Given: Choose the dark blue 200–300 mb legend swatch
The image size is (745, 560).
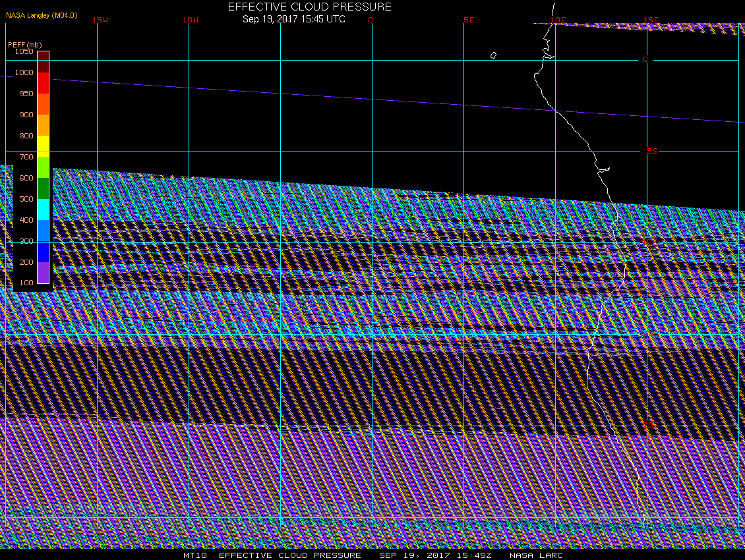Looking at the screenshot, I should tap(43, 252).
